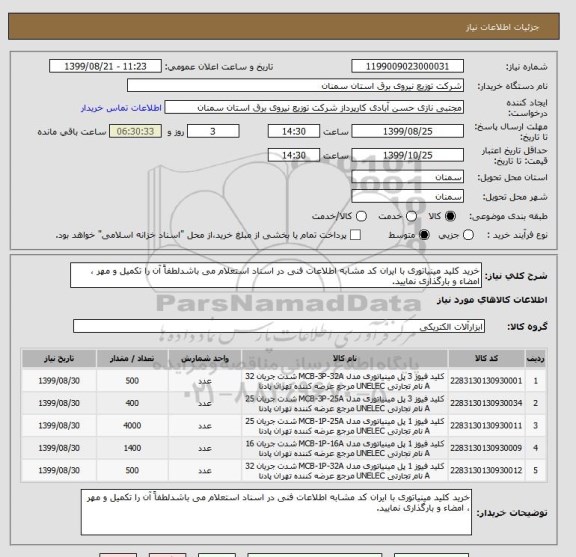Image resolution: width=576 pixels, height=557 pixels.
Task: Click product code 2283130130930001
Action: coord(486,381)
